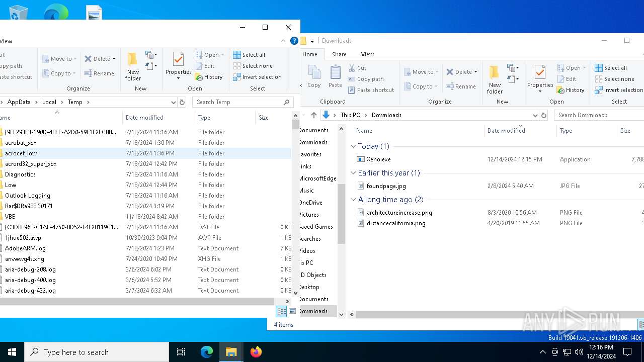Collapse A long time ago (2) group
This screenshot has width=644, height=362.
coord(353,200)
